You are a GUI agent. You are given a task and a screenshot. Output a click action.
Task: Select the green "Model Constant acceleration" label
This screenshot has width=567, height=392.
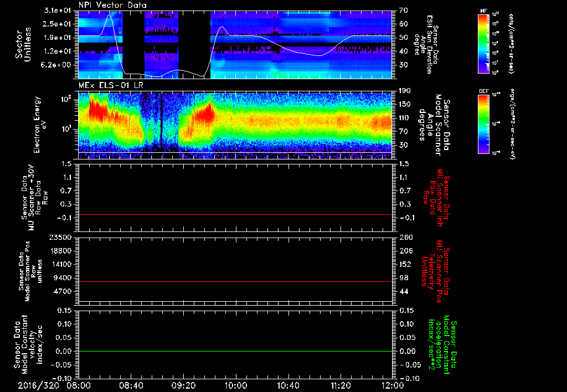pyautogui.click(x=442, y=344)
